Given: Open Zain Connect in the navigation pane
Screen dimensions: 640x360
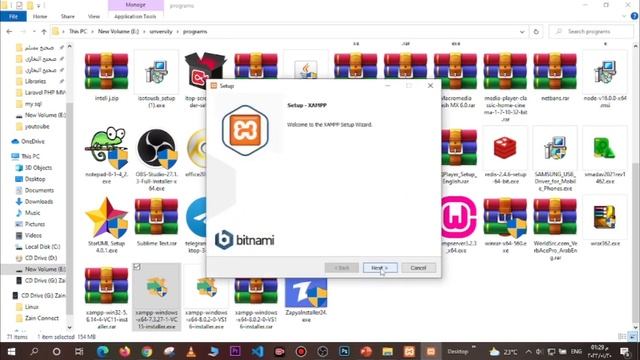Looking at the screenshot, I should click(x=42, y=318).
